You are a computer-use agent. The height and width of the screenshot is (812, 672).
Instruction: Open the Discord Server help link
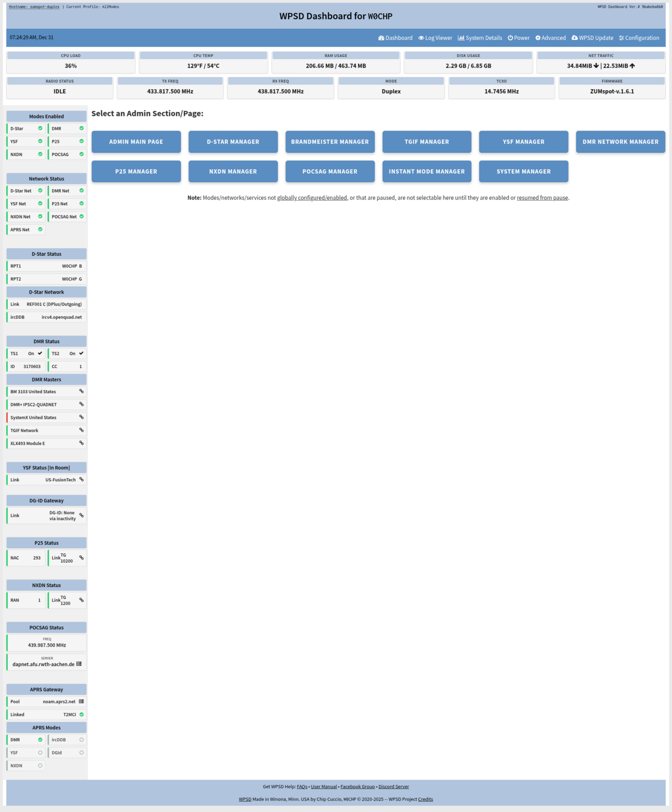click(x=393, y=787)
